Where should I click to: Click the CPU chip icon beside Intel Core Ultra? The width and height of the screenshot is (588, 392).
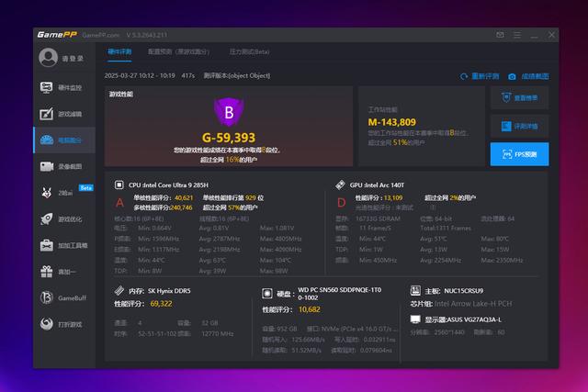pos(119,185)
